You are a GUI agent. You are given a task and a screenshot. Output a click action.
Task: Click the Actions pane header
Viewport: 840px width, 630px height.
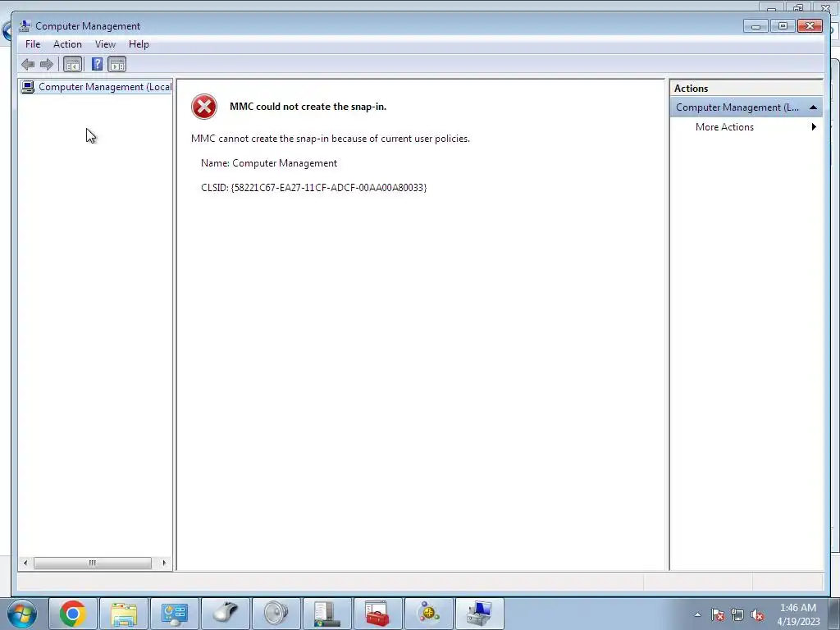(x=746, y=89)
